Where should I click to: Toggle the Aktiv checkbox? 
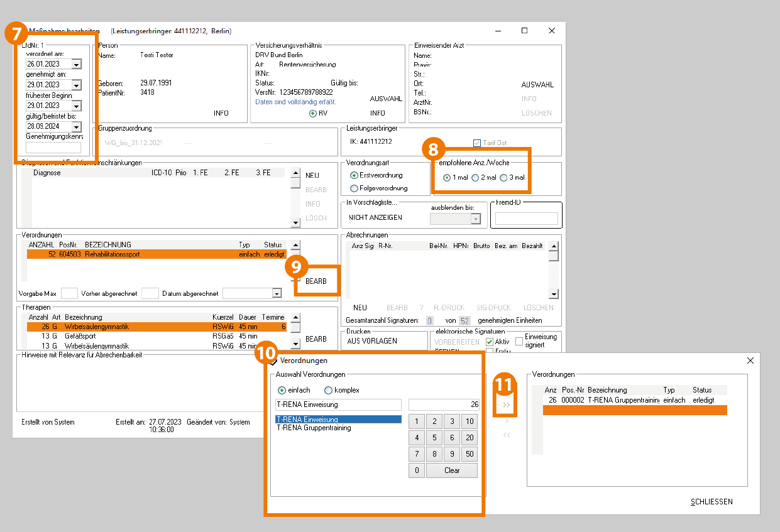[x=490, y=342]
